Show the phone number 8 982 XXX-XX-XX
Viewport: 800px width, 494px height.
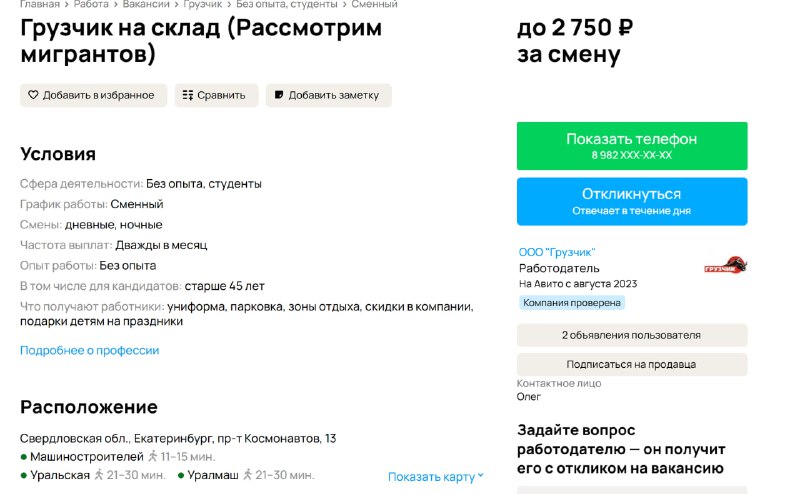click(632, 146)
